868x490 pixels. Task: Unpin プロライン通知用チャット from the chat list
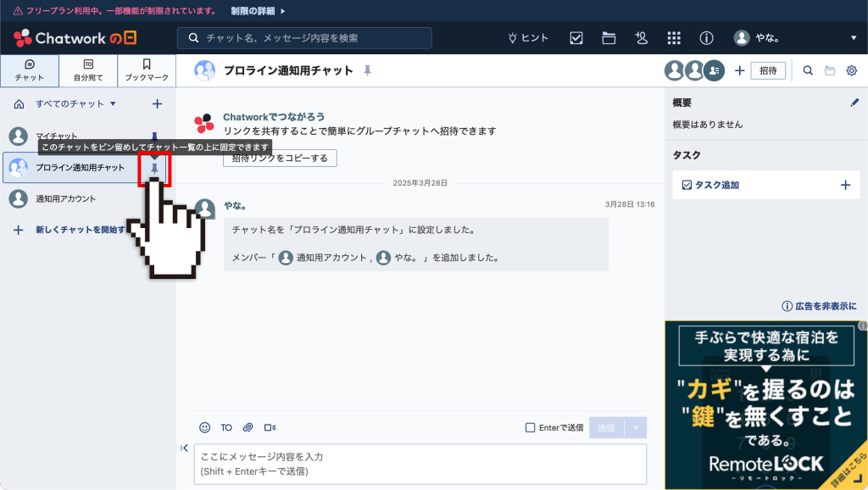153,168
